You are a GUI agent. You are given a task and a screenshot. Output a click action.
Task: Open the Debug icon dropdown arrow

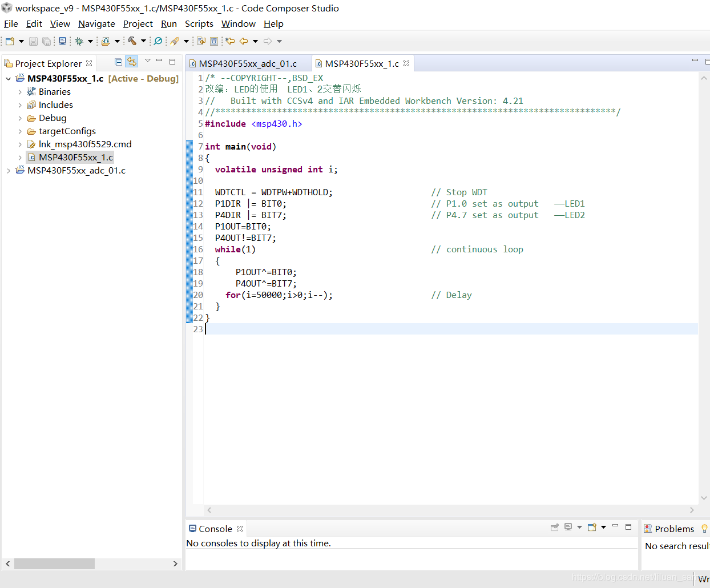(90, 41)
